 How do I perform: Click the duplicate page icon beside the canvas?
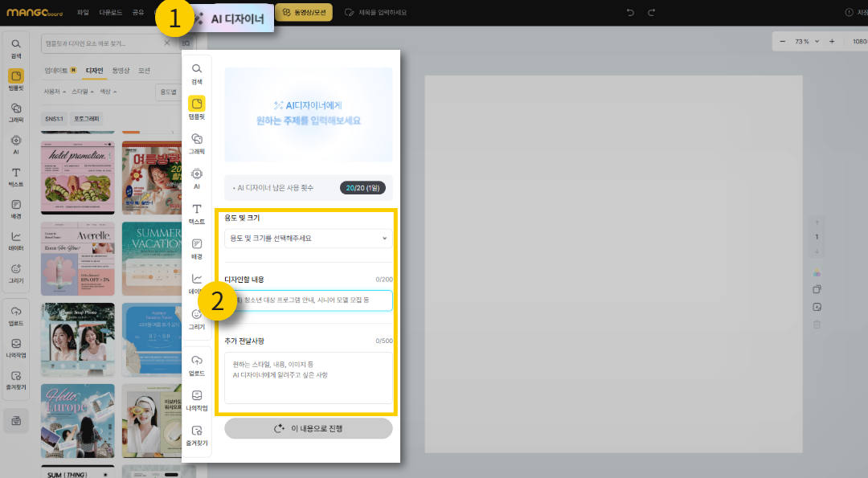coord(817,289)
